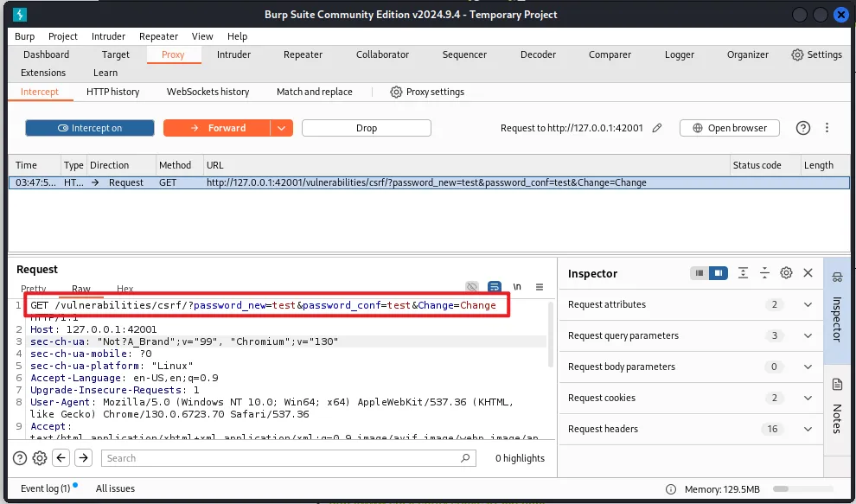
Task: Click inside the Search input field
Action: pyautogui.click(x=288, y=458)
